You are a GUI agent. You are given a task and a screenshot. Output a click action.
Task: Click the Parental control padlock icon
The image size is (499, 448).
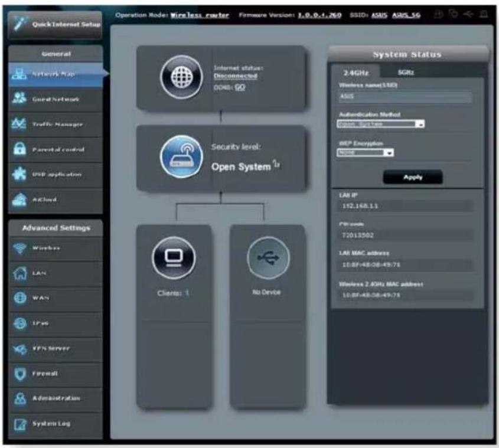click(x=19, y=149)
